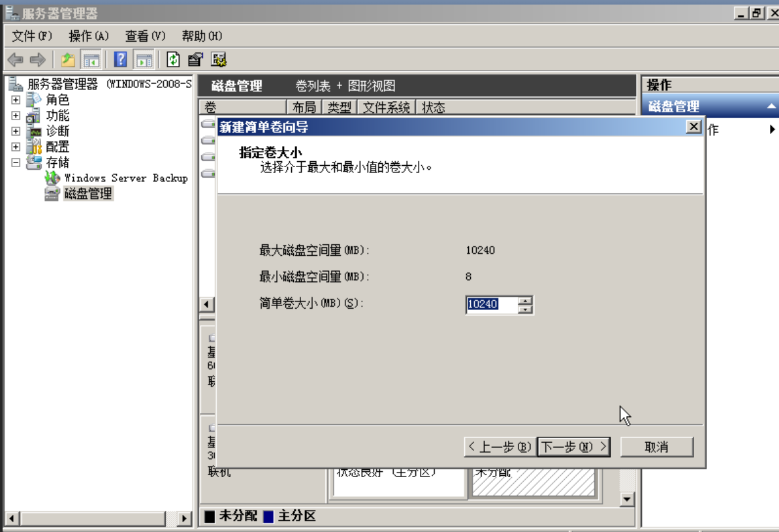Viewport: 779px width, 532px height.
Task: Select Windows Server Backup tree item
Action: [x=126, y=178]
